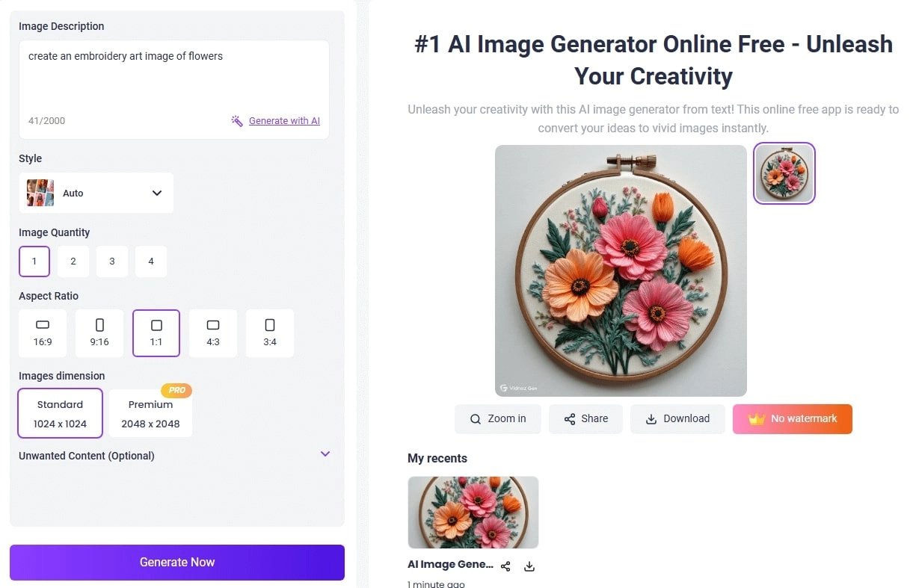Click the Generate with AI magic wand icon

[236, 120]
